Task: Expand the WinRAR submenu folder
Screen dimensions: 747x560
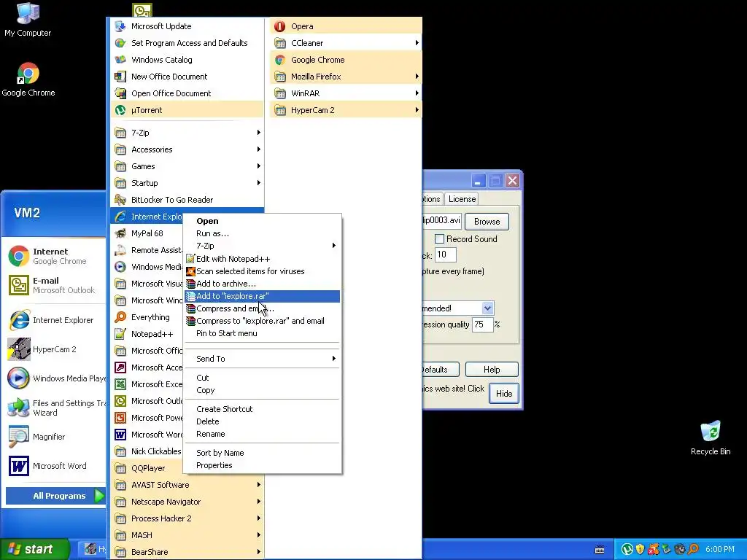Action: click(346, 93)
